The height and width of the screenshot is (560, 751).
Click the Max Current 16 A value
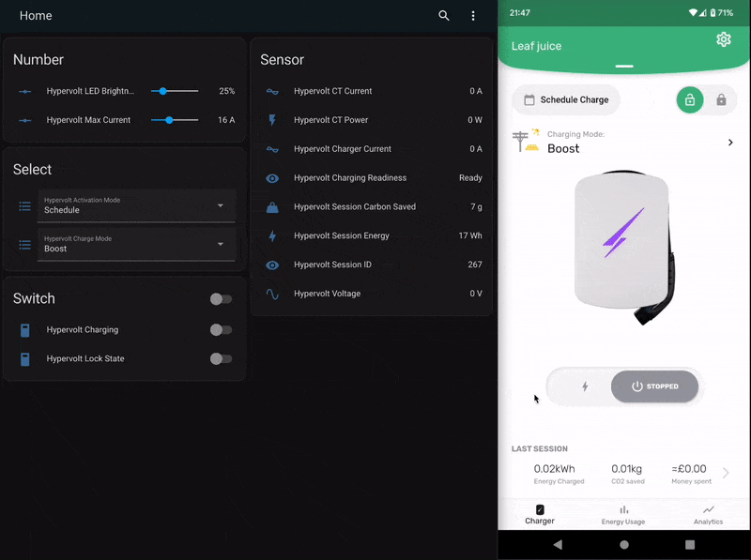[x=226, y=120]
